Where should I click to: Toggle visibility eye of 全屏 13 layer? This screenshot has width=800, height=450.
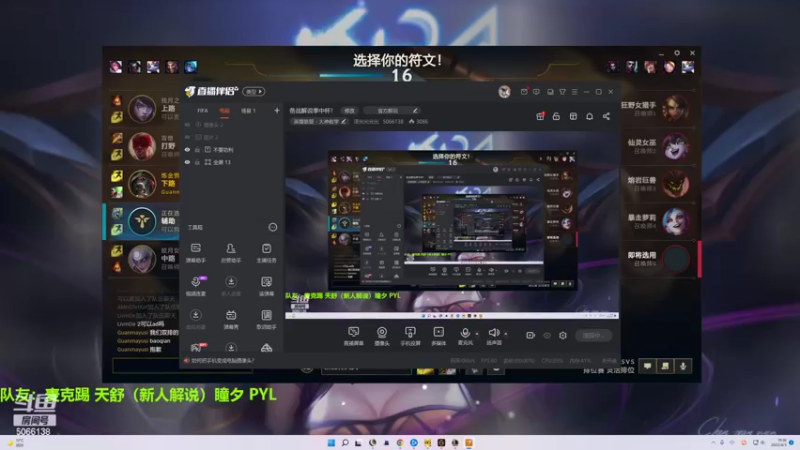click(187, 162)
